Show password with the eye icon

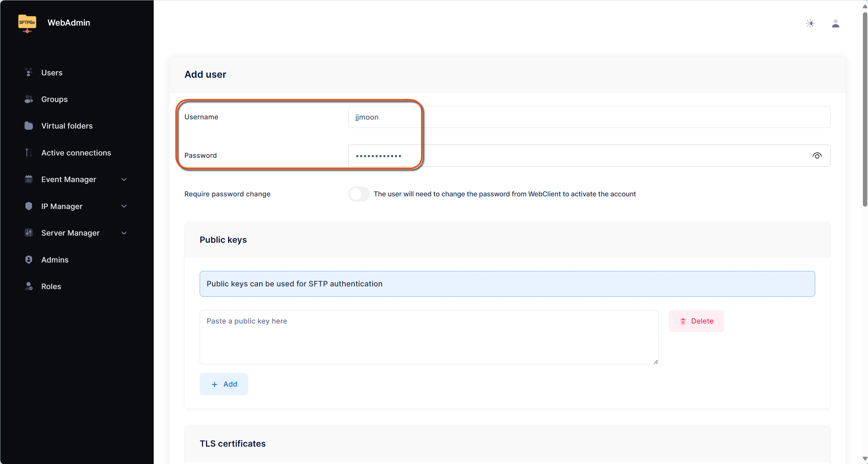click(817, 156)
